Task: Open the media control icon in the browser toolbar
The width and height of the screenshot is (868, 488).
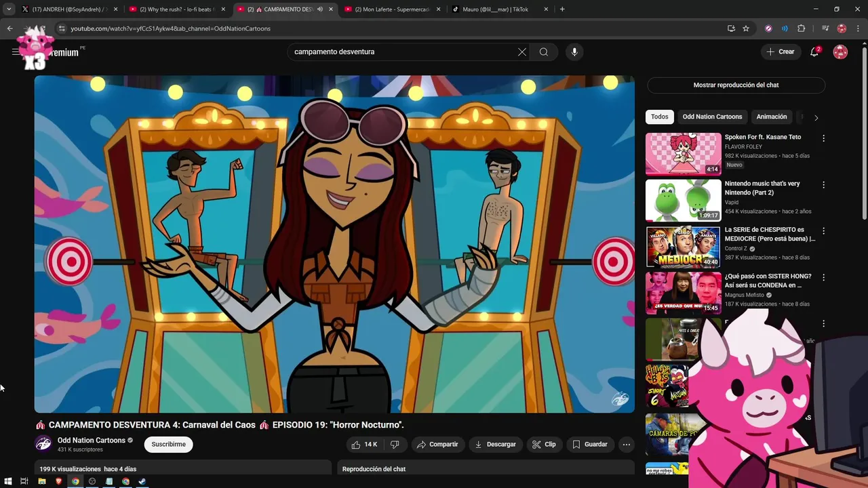Action: [825, 28]
